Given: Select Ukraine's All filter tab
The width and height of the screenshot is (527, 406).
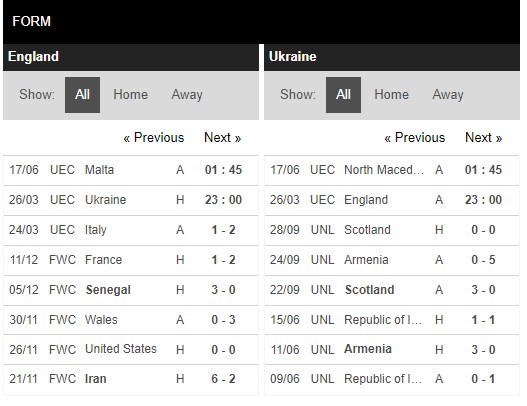Looking at the screenshot, I should click(343, 95).
